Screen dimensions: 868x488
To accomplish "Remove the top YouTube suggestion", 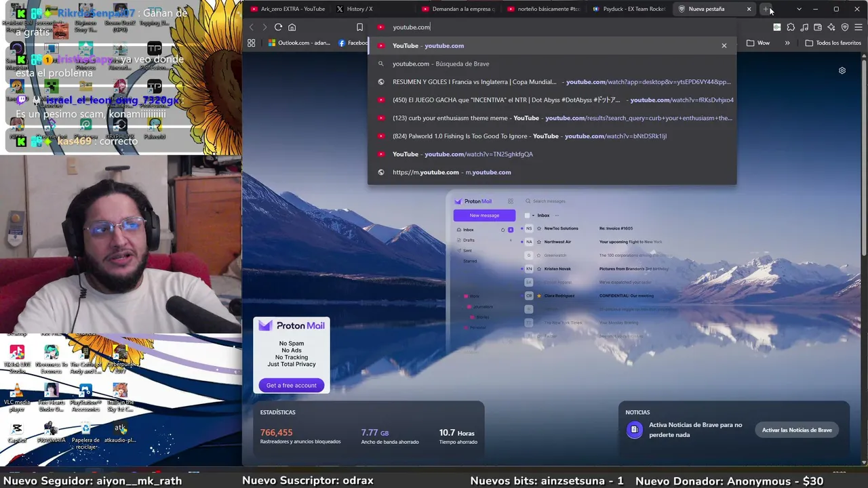I will [x=724, y=45].
